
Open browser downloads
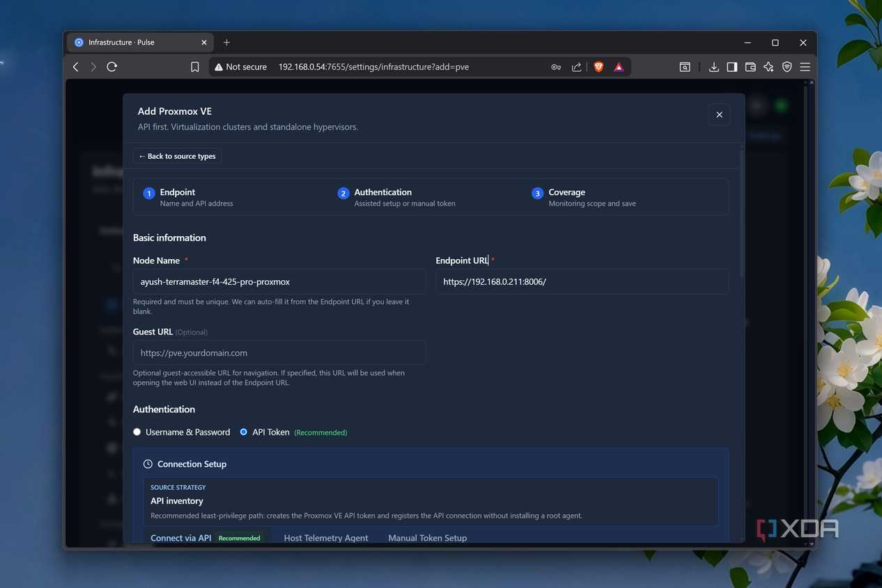point(713,67)
